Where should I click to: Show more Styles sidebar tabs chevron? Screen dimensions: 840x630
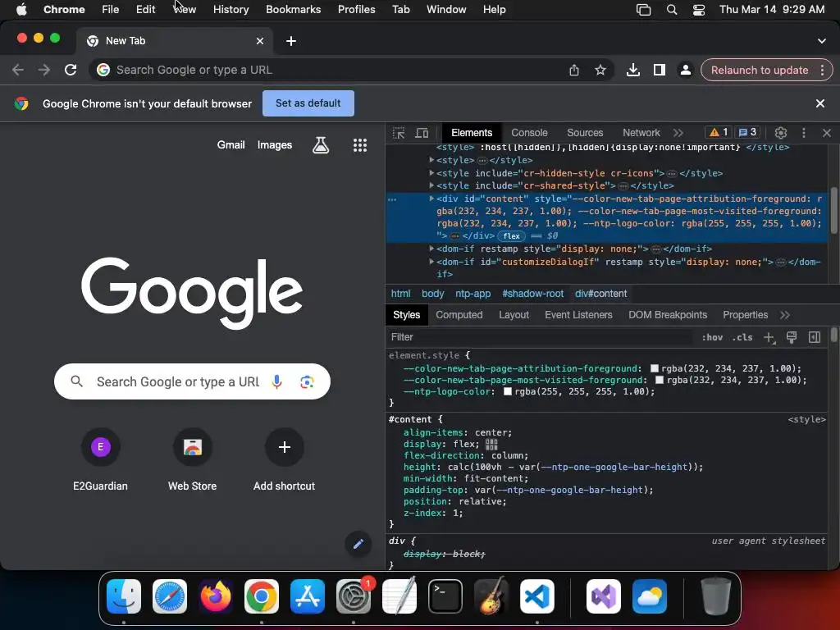(785, 315)
